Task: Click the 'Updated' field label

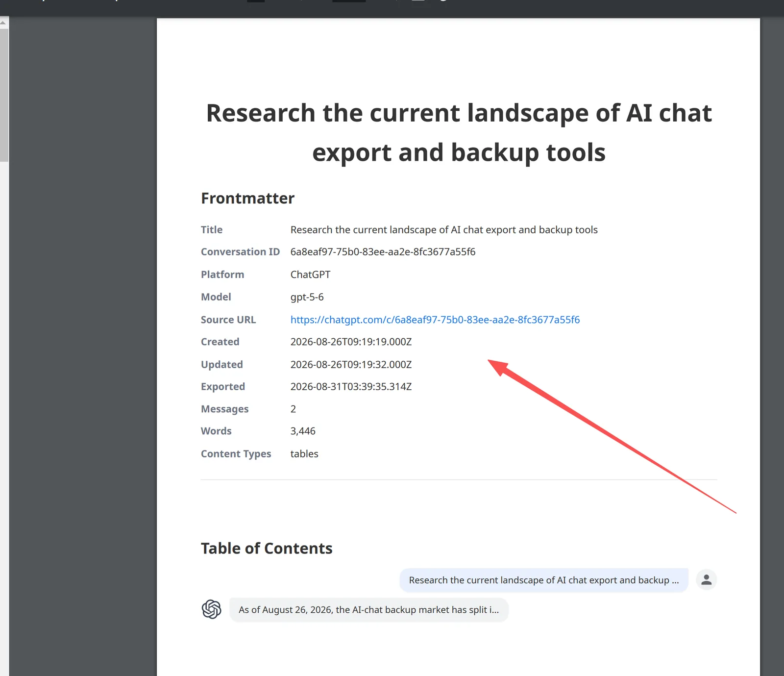Action: (222, 365)
